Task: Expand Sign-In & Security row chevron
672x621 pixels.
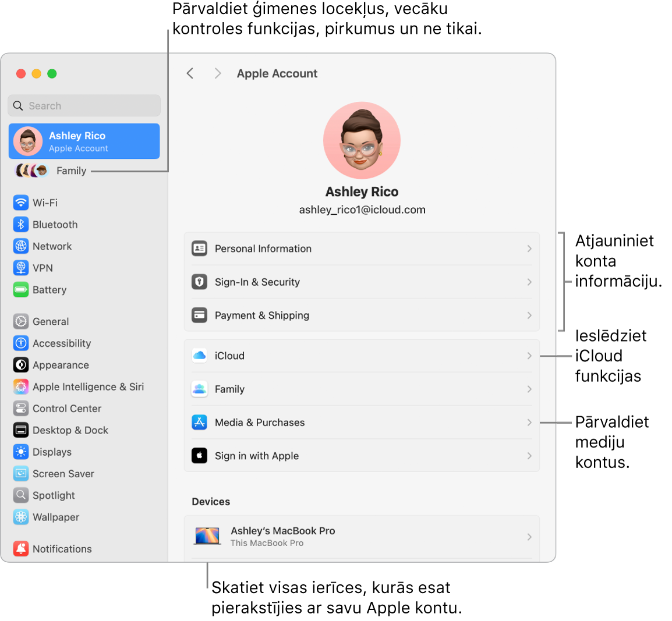Action: point(529,282)
